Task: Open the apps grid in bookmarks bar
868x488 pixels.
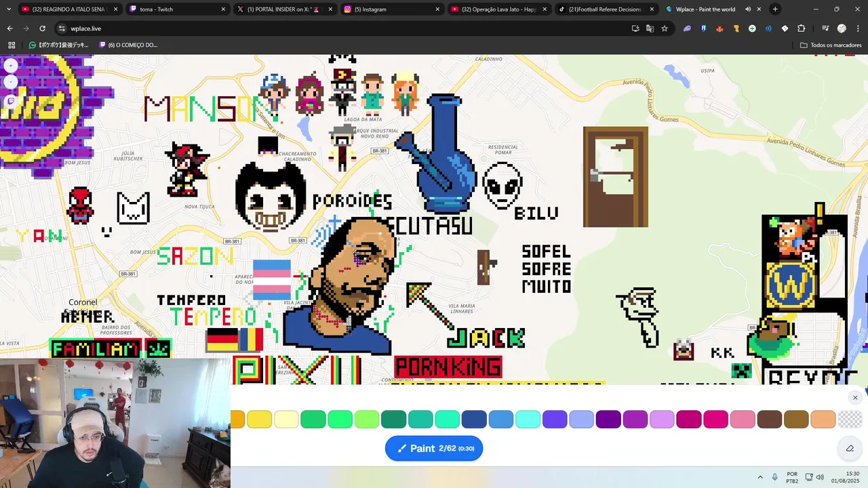Action: click(x=12, y=45)
